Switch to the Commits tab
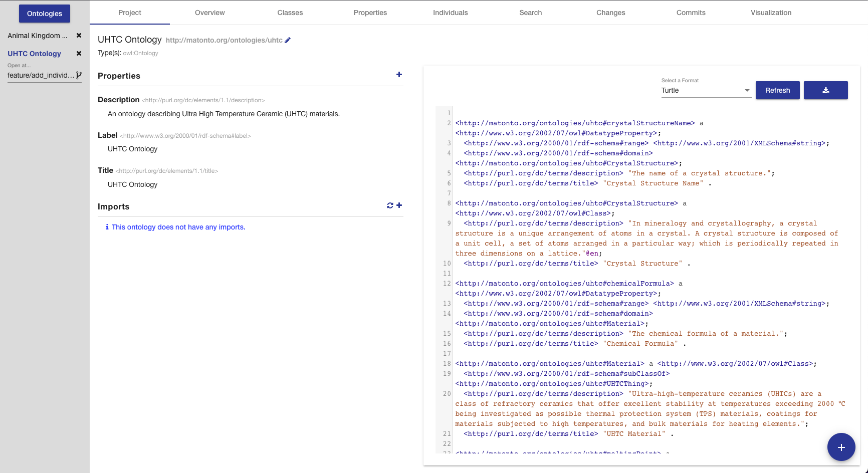 (691, 13)
